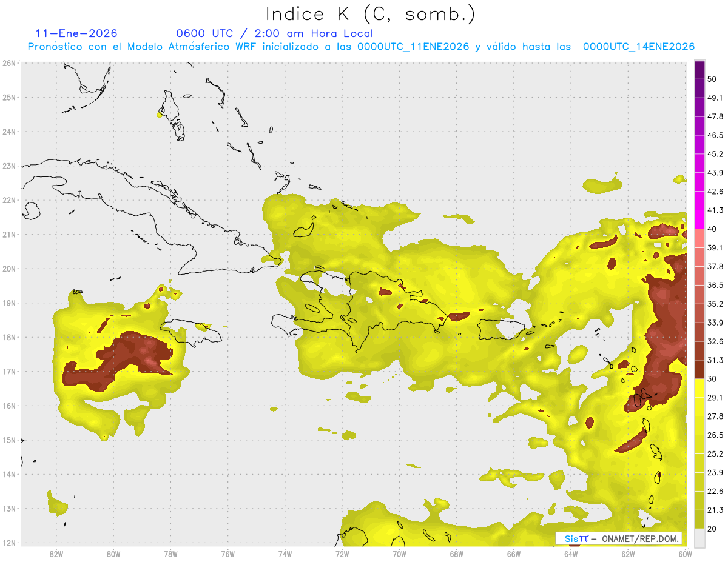The width and height of the screenshot is (728, 562).
Task: Select the colorbar value 33.9
Action: click(x=715, y=323)
